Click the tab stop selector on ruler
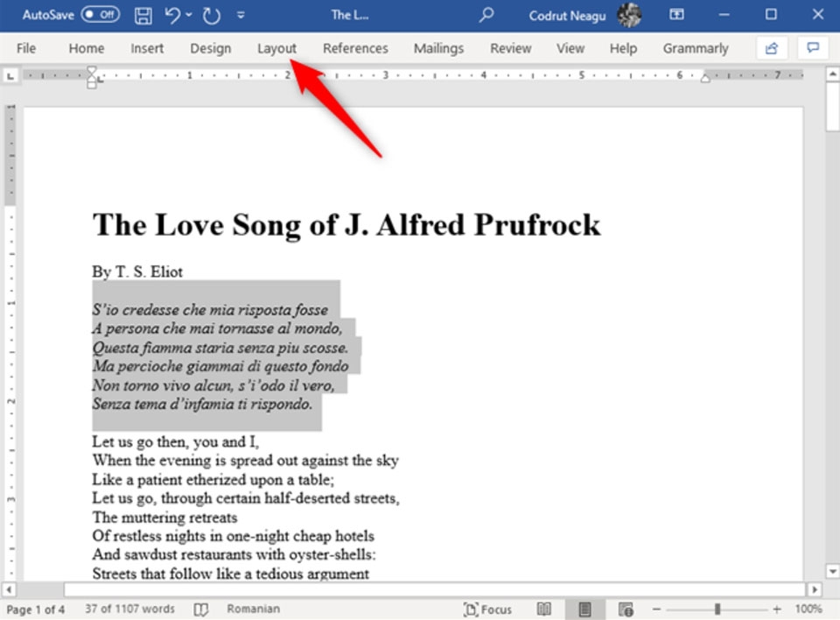The width and height of the screenshot is (840, 620). click(10, 76)
